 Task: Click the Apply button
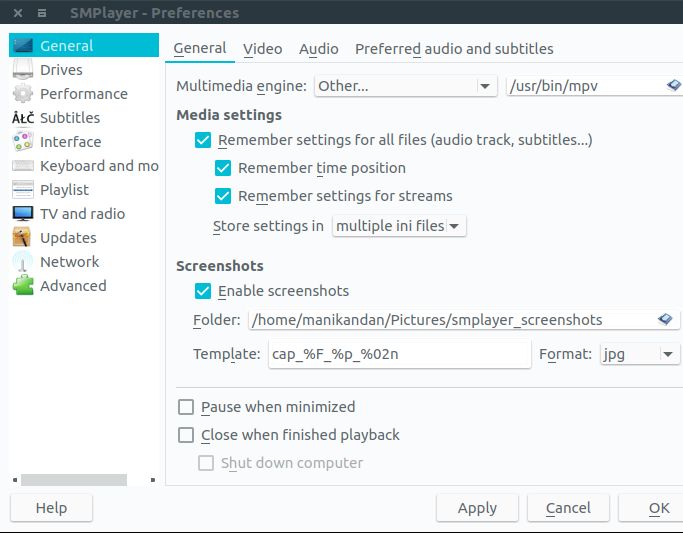point(477,508)
